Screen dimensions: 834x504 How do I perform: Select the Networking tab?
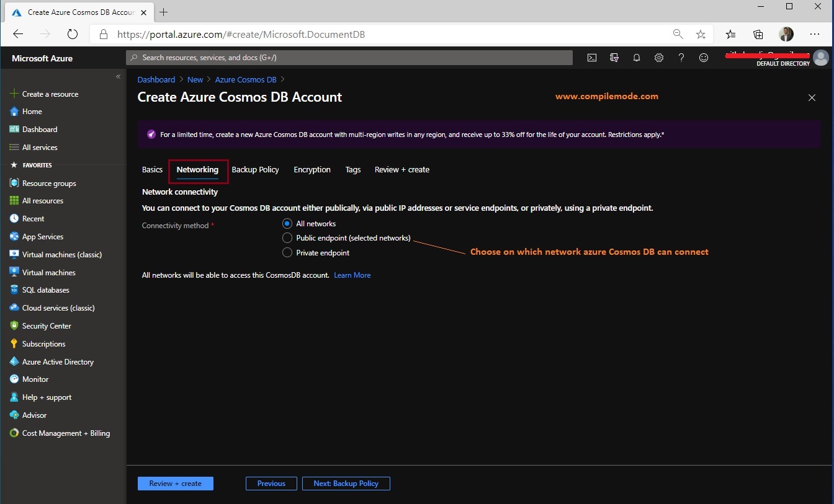pyautogui.click(x=197, y=170)
